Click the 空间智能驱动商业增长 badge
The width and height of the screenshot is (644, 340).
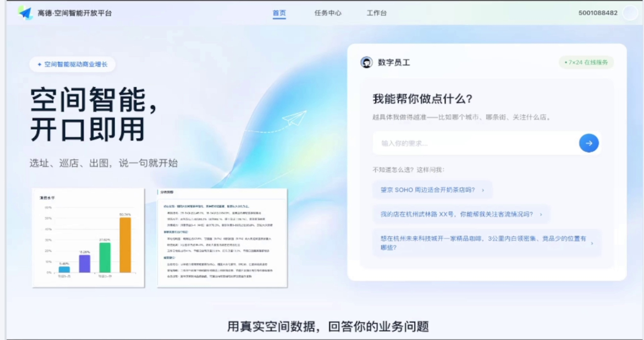[x=72, y=64]
